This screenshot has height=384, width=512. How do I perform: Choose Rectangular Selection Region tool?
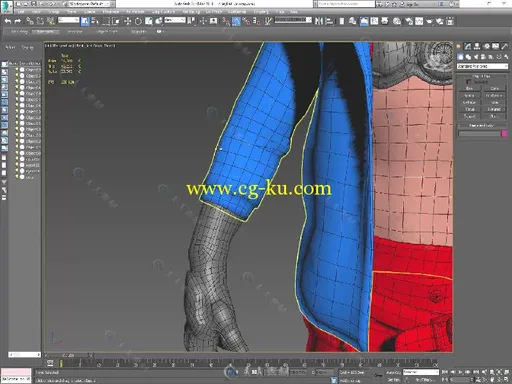(x=106, y=21)
